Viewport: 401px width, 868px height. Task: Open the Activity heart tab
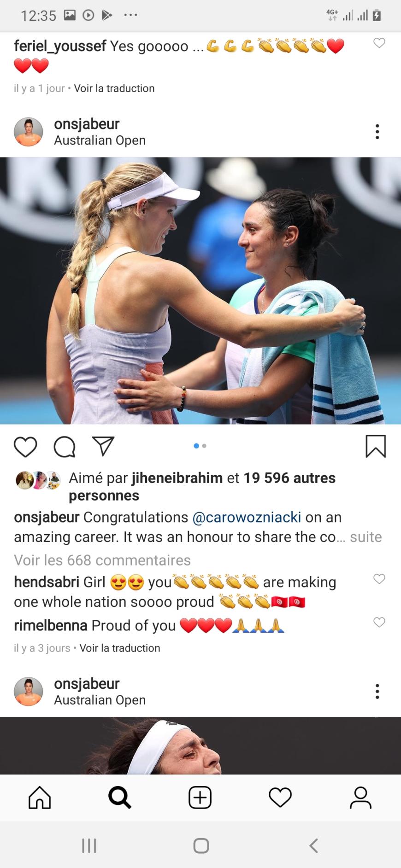280,798
